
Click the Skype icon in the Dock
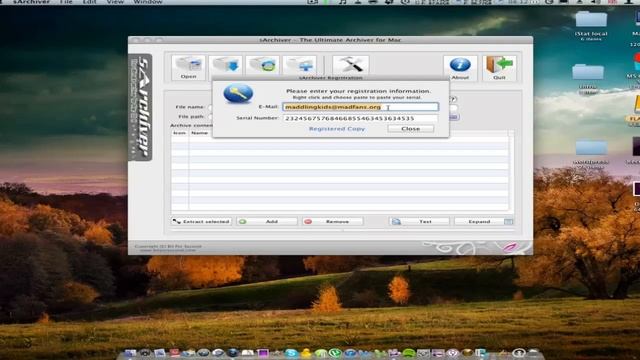291,353
